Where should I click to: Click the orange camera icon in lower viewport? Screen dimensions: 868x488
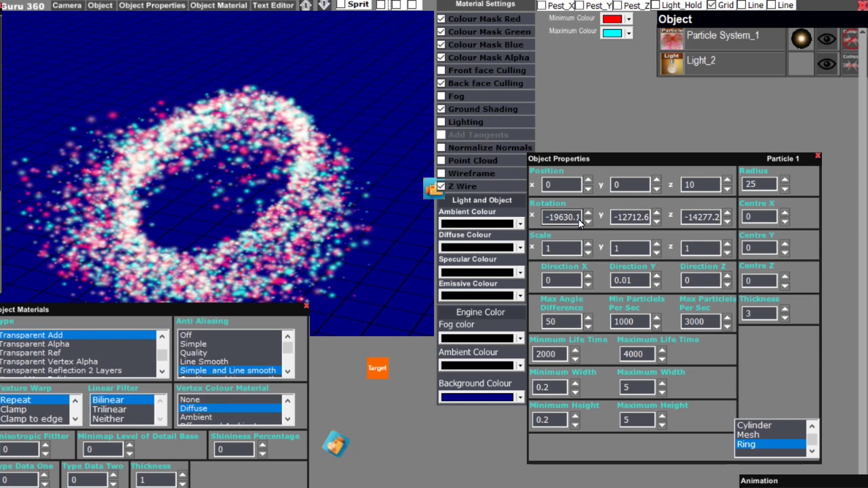335,443
